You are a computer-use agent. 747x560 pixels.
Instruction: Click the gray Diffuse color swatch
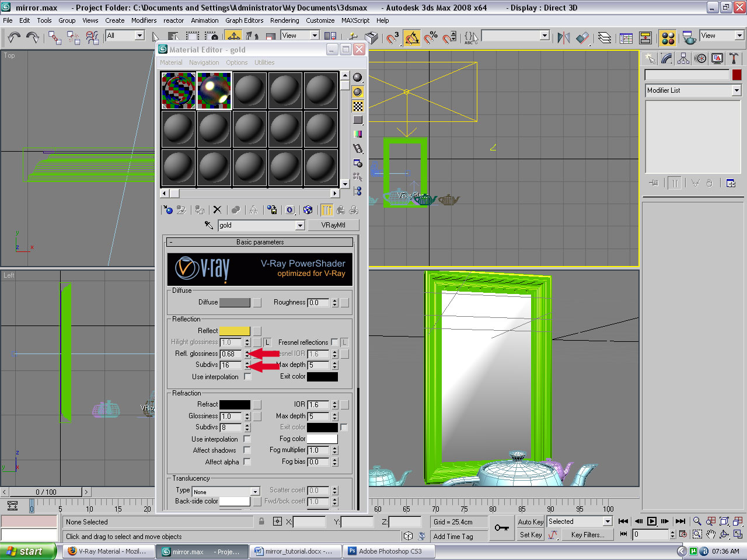(x=235, y=302)
